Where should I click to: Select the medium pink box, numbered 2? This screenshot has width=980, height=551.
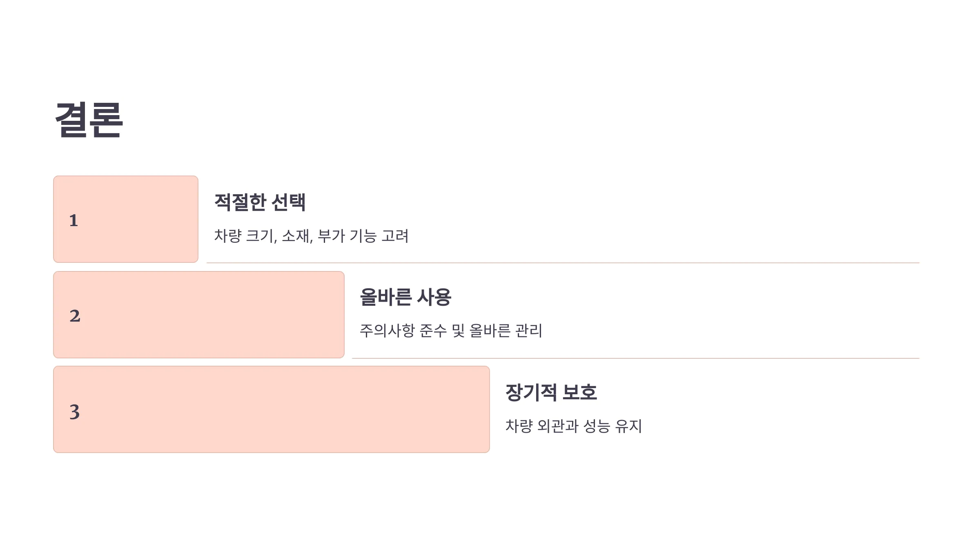tap(199, 315)
